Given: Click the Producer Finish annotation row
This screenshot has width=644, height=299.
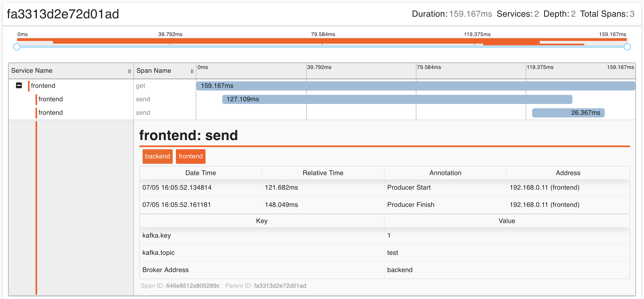Looking at the screenshot, I should tap(411, 205).
